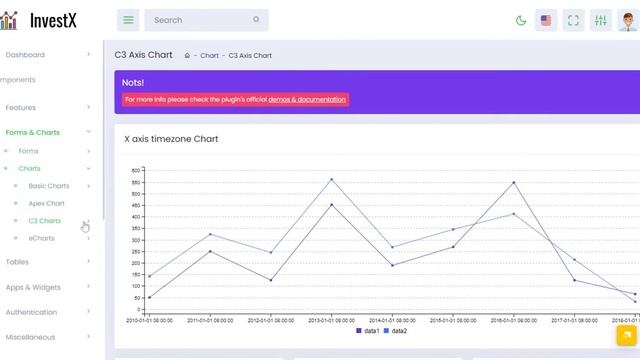The width and height of the screenshot is (640, 360).
Task: Click the 2010-01-01 x-axis label
Action: tap(149, 321)
